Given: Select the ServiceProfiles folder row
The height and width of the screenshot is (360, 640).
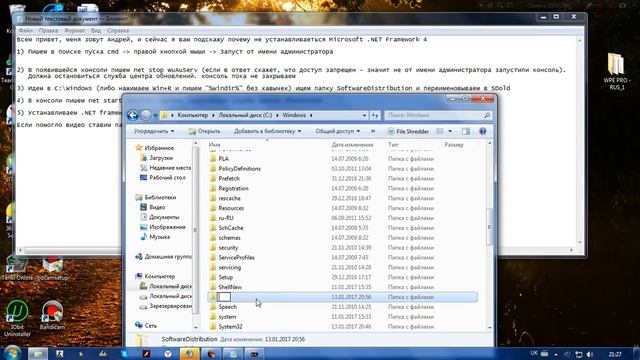Looking at the screenshot, I should click(342, 258).
